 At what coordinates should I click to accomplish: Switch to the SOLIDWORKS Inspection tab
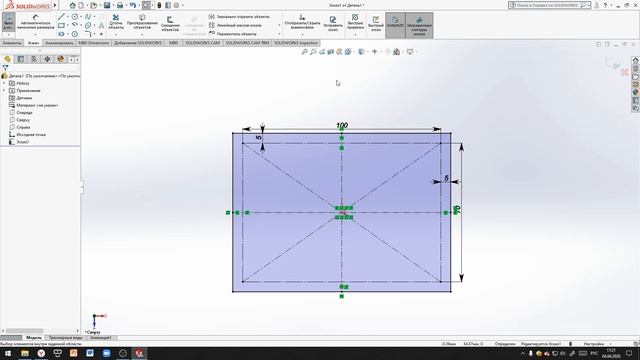[296, 43]
